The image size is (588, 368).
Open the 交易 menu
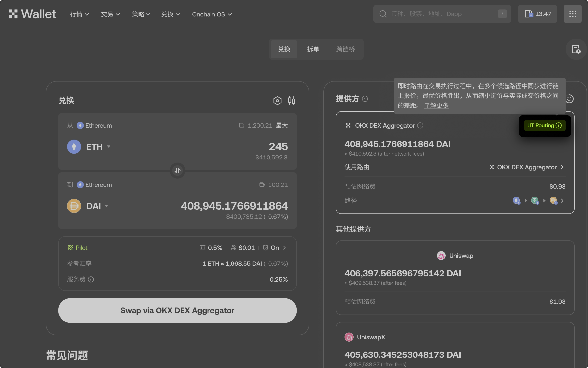point(110,14)
